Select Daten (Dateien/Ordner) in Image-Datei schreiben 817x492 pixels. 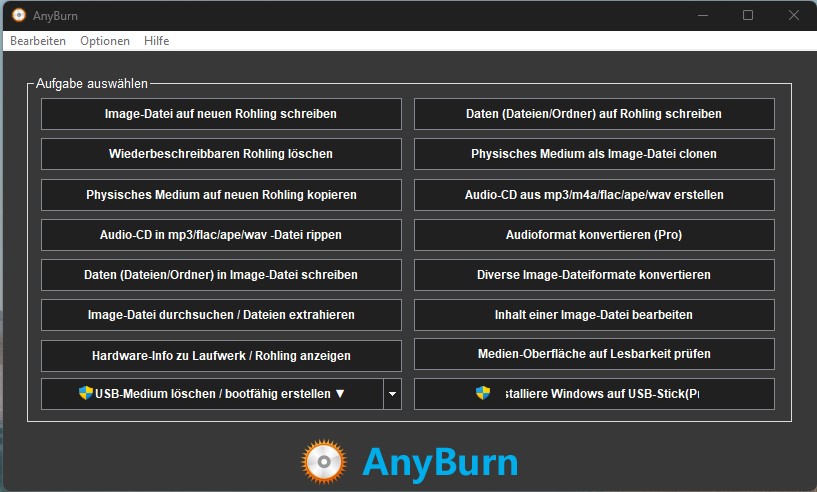221,275
